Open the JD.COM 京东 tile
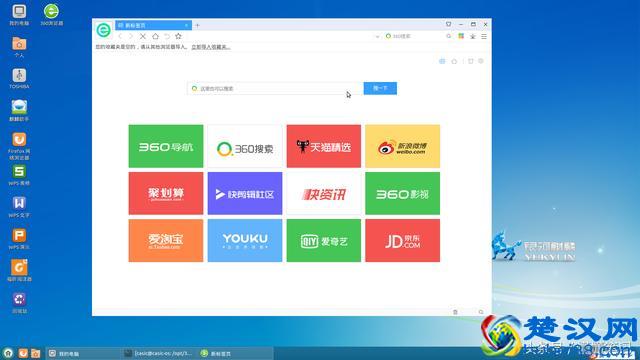 tap(402, 240)
